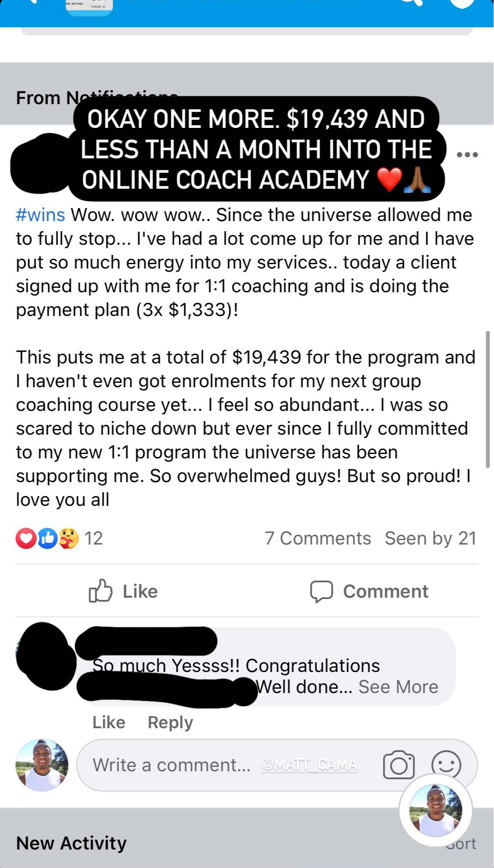Open your profile picture beside comment box

42,765
